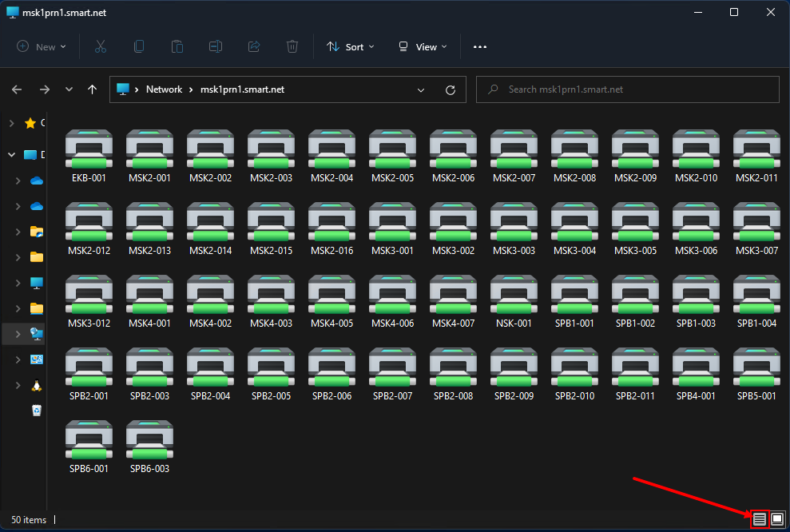Click the New button
790x532 pixels.
tap(42, 47)
